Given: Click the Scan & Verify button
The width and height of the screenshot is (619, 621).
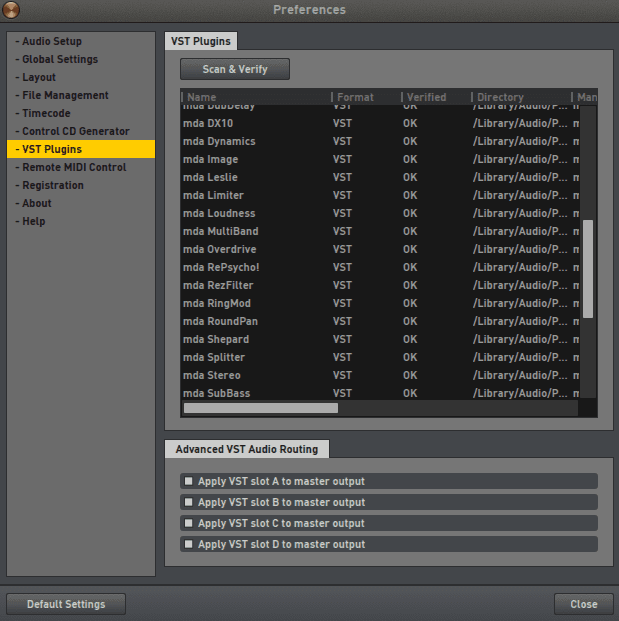Looking at the screenshot, I should coord(235,69).
